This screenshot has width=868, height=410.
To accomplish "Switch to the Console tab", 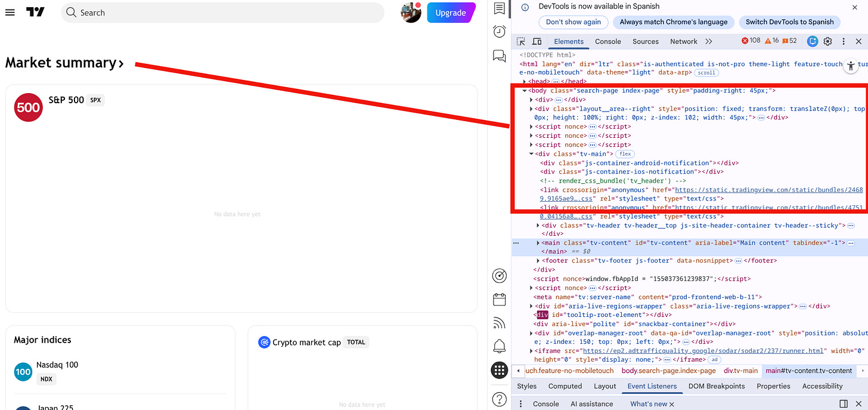I will (x=608, y=41).
